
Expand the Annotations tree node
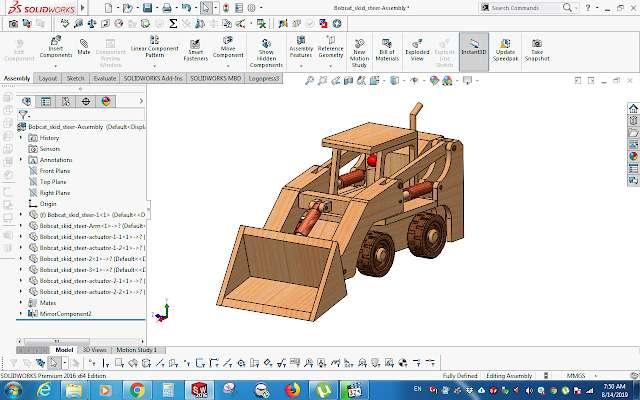(x=21, y=160)
